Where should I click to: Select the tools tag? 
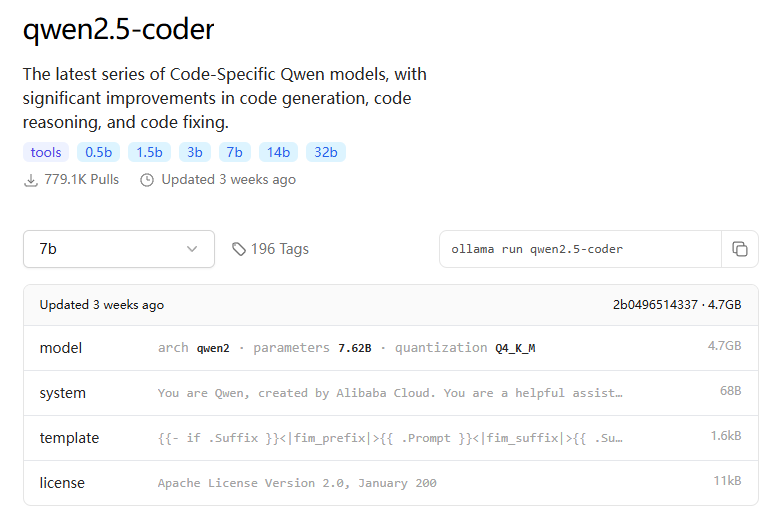[46, 152]
